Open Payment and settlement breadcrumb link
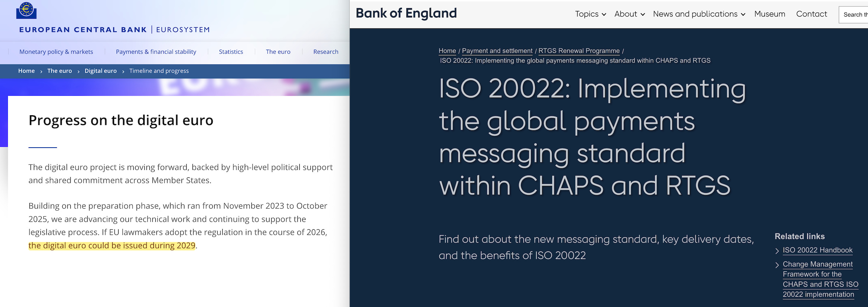The image size is (868, 307). [497, 51]
